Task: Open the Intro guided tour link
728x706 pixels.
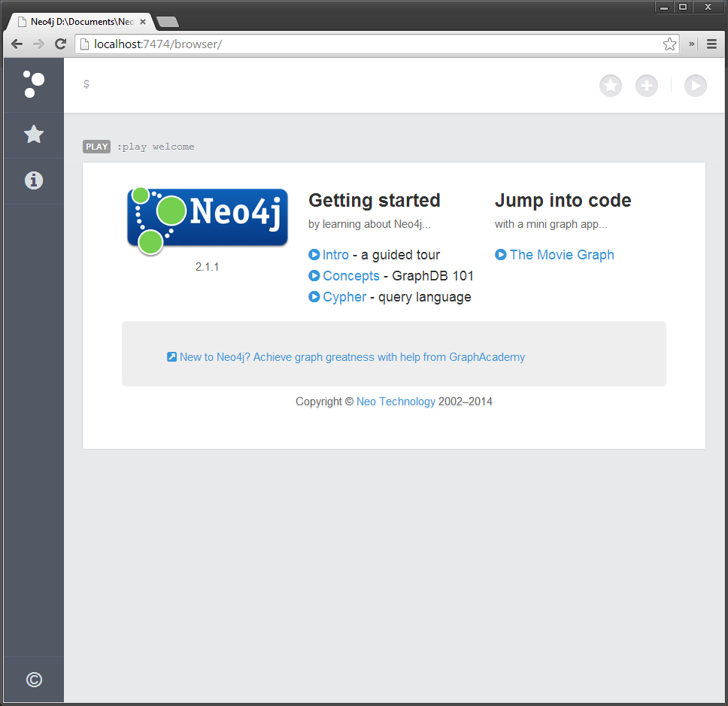Action: point(335,255)
